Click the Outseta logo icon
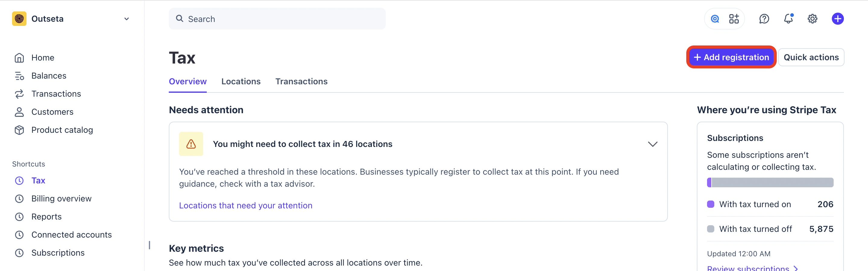The image size is (868, 271). [19, 18]
